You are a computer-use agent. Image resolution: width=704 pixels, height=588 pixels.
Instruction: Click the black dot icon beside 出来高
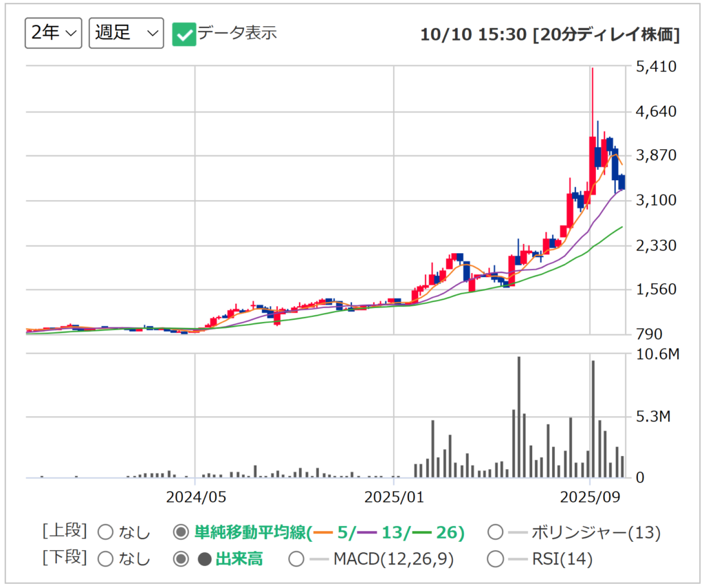coord(204,560)
